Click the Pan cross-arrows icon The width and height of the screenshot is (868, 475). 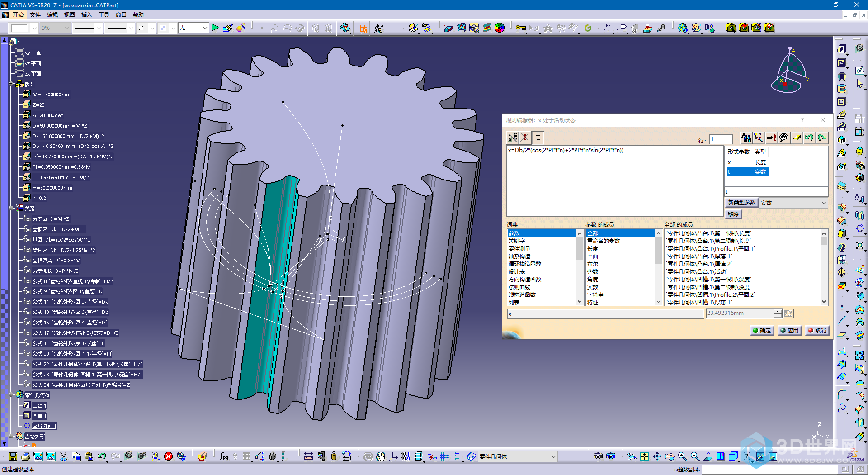[x=657, y=456]
